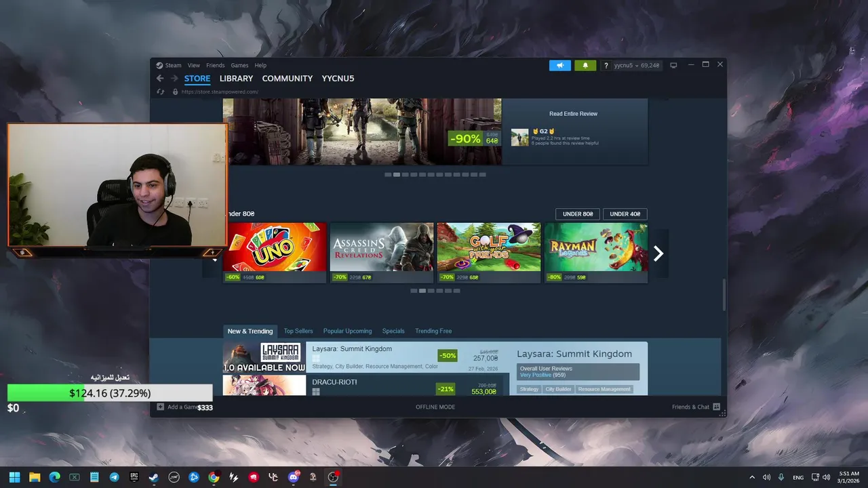Open Friends & Chat icon at bottom right

pos(716,407)
